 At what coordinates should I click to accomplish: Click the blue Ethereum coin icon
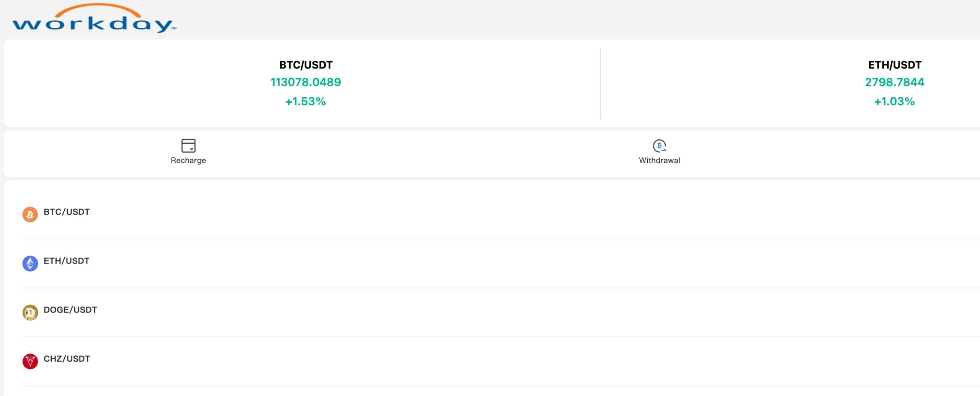coord(30,263)
